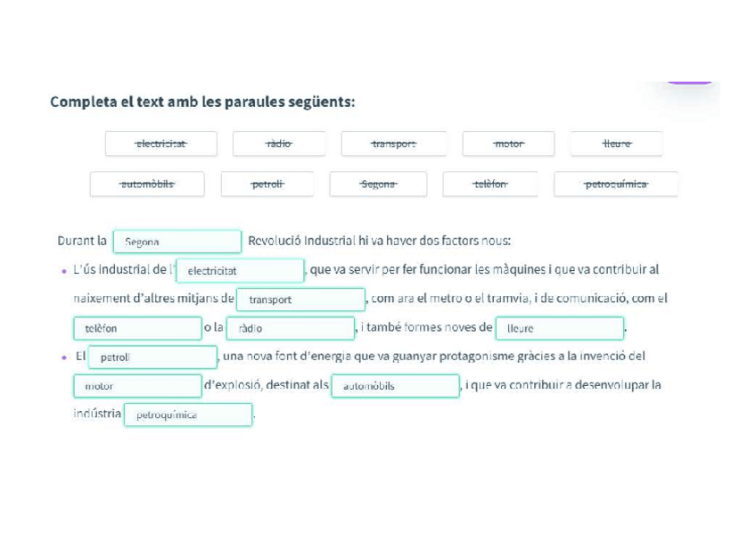The image size is (756, 534).
Task: Select the crossed-out 'petroquímica' word chip
Action: click(x=616, y=185)
